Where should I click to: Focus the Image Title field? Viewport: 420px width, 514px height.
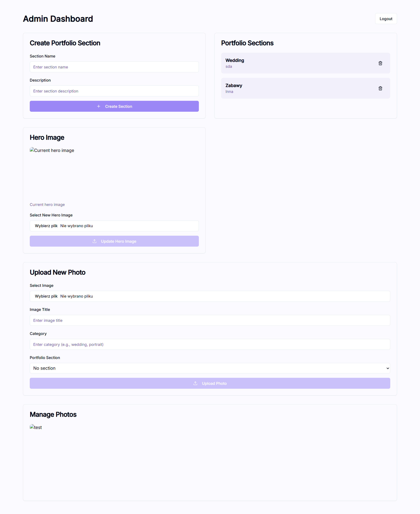point(210,320)
